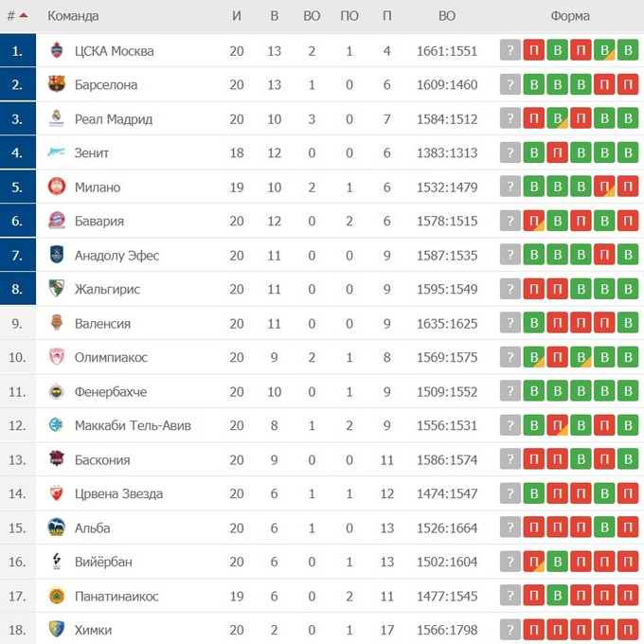Sort by the И games column header
Image resolution: width=644 pixels, height=644 pixels.
click(x=237, y=16)
